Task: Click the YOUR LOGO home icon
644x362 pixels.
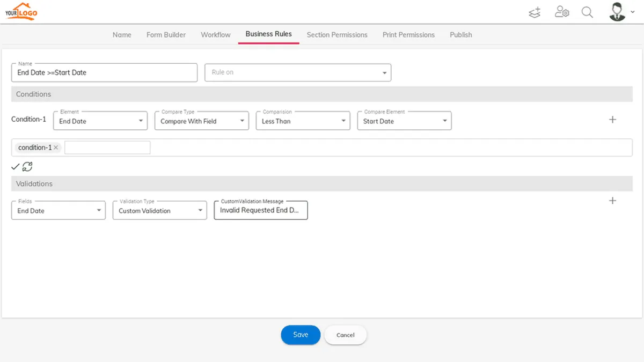Action: (21, 11)
